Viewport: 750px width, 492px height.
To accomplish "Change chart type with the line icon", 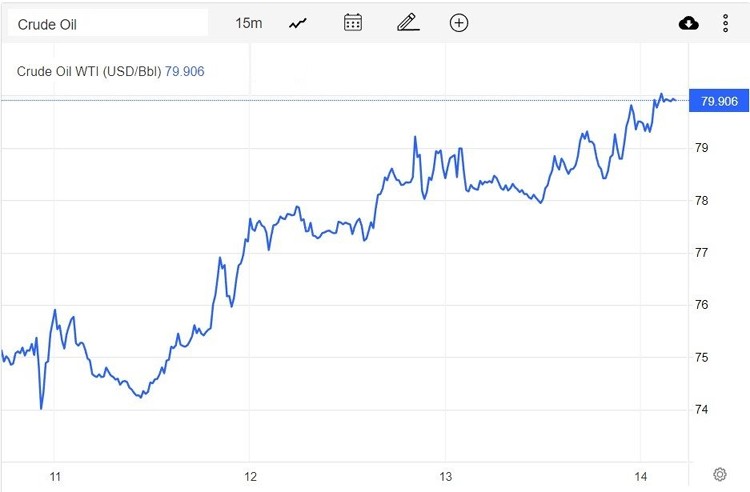I will coord(298,23).
